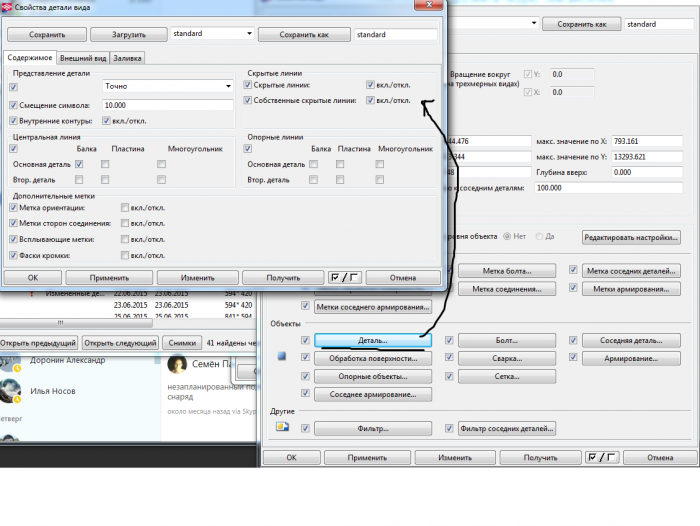This screenshot has height=526, width=700.
Task: Uncheck Основная деталь Балка central line checkbox
Action: pos(79,164)
